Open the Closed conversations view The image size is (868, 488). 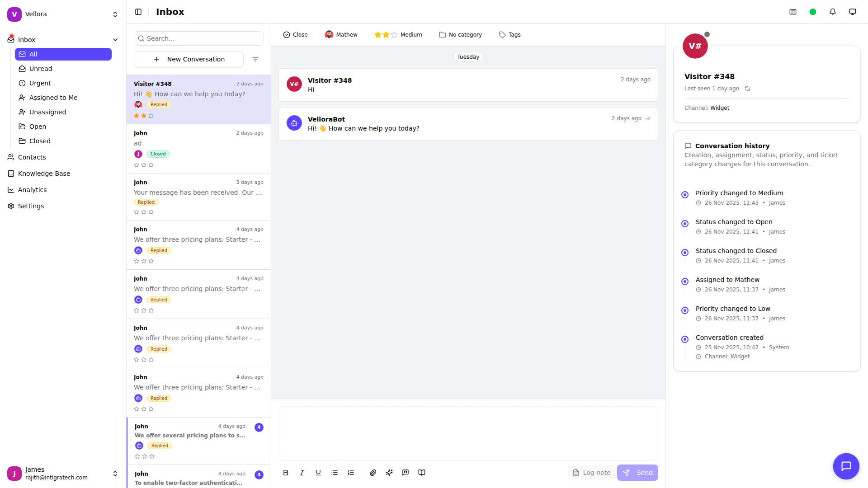point(63,141)
